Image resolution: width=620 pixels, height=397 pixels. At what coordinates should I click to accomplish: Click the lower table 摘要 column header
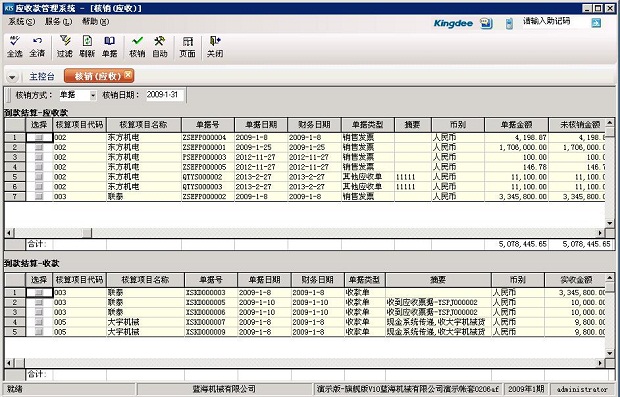[438, 280]
